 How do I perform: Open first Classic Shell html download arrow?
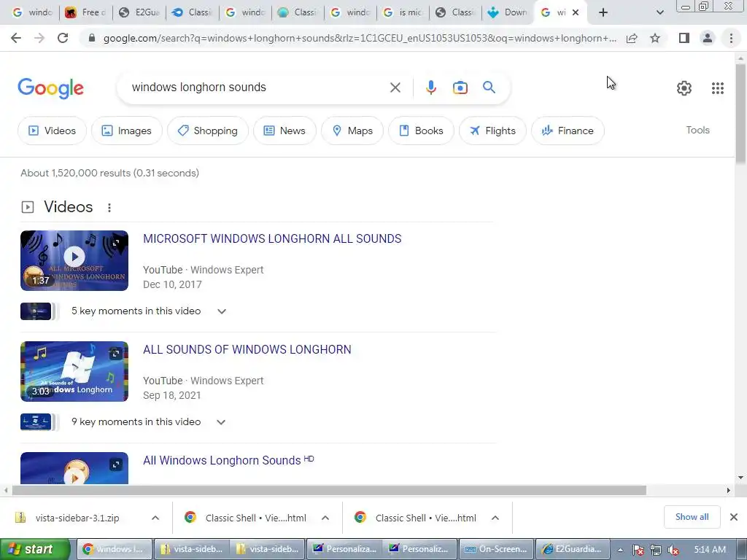(325, 518)
